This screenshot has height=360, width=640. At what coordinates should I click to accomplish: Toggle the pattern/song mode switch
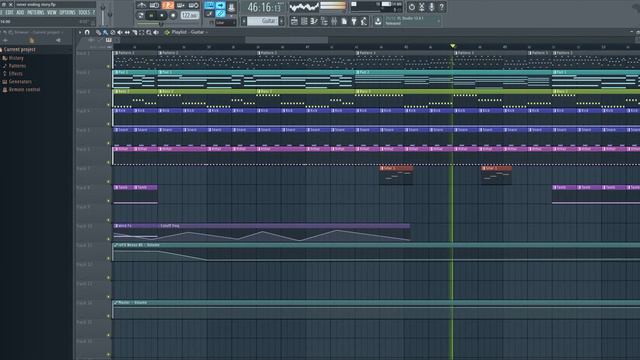tap(140, 16)
